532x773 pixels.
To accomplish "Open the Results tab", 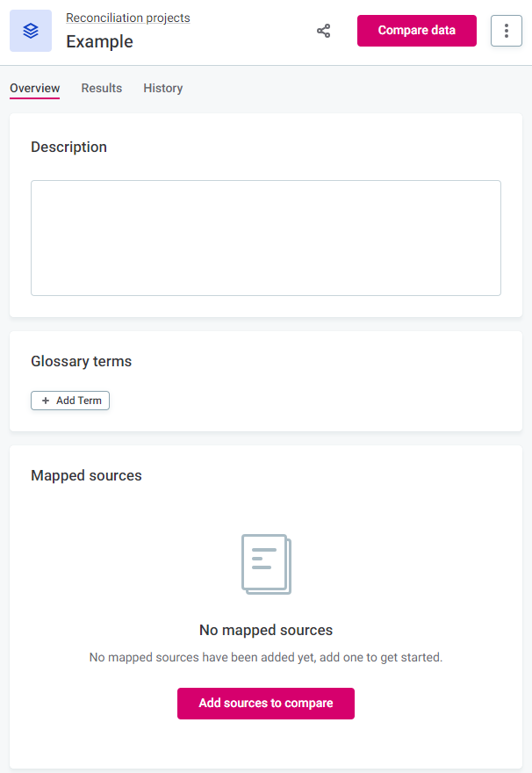I will (x=102, y=88).
